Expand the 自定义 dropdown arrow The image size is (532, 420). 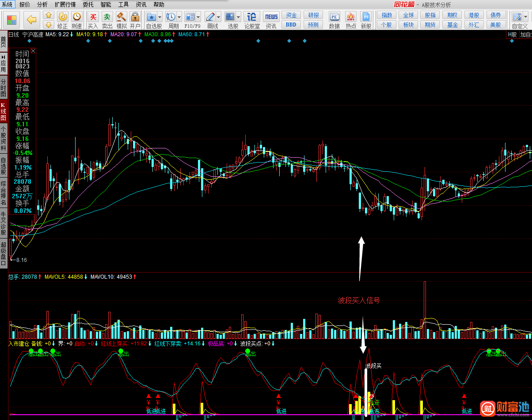point(525,17)
